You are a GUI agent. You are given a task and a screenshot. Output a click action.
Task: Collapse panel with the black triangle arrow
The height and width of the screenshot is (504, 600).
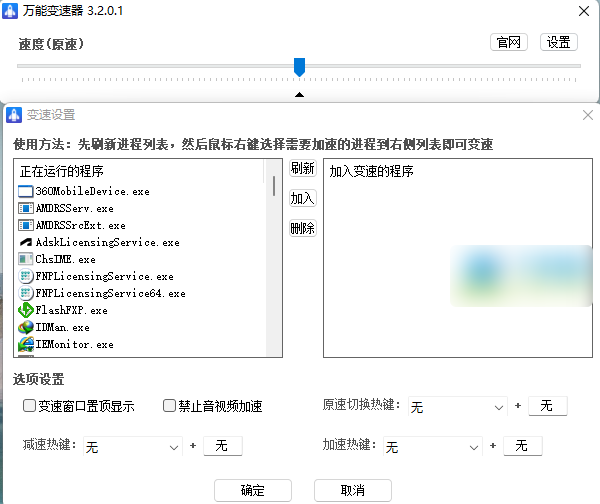click(300, 95)
